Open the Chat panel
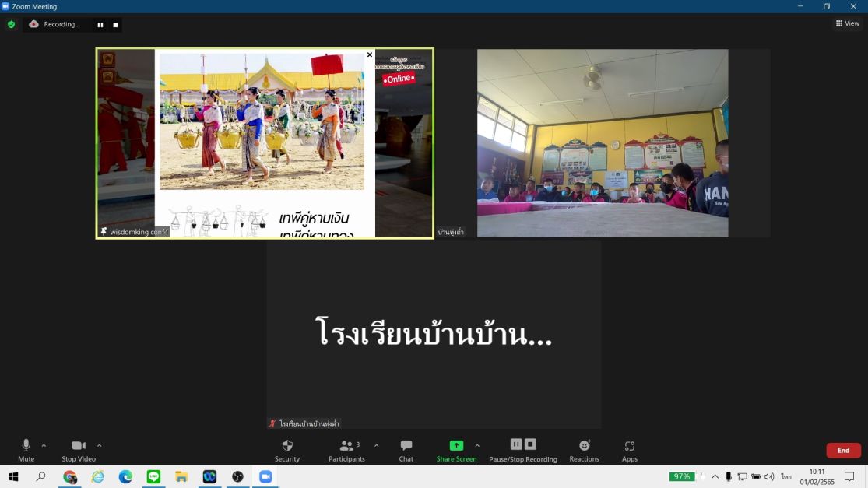This screenshot has height=488, width=868. [x=406, y=451]
